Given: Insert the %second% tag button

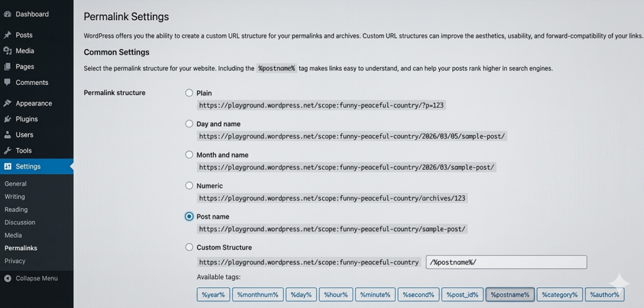Looking at the screenshot, I should click(418, 294).
